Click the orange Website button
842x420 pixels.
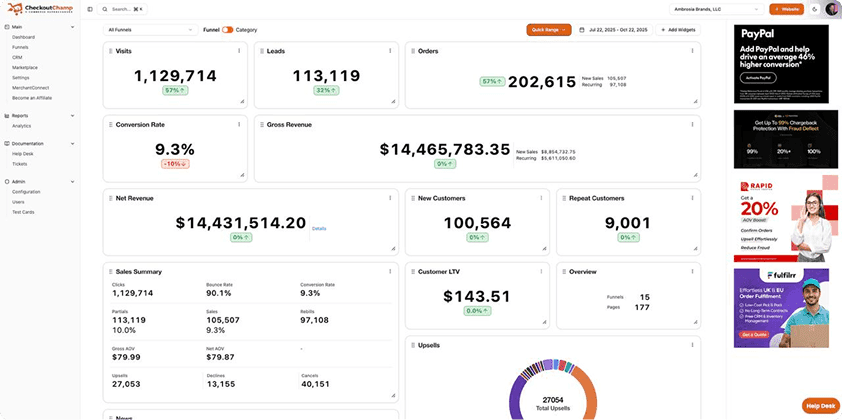[786, 9]
